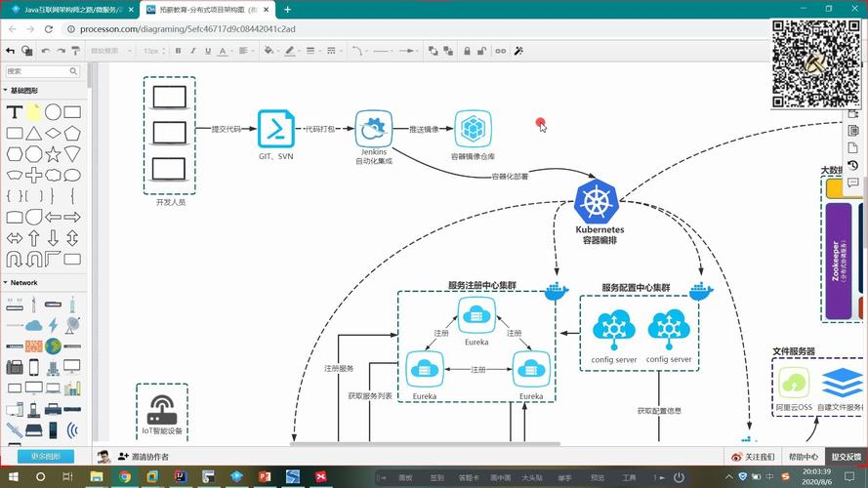
Task: Click the history clock icon in right panel
Action: (x=852, y=166)
